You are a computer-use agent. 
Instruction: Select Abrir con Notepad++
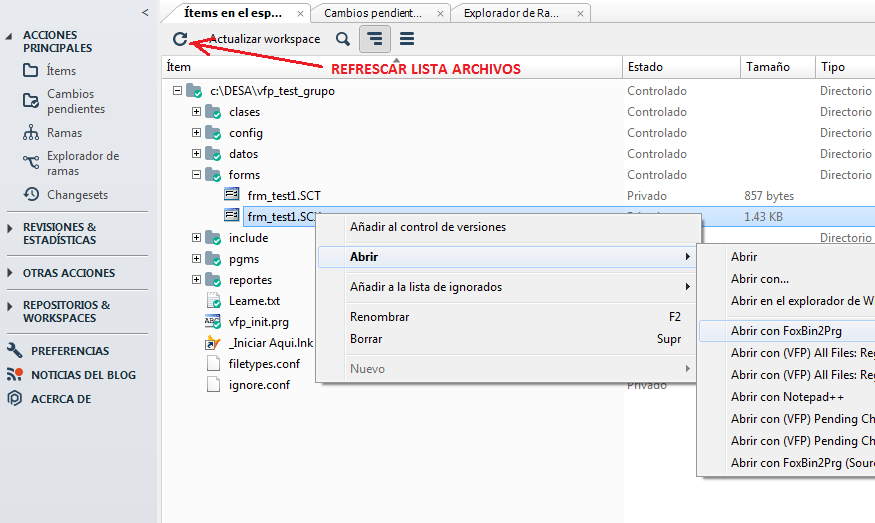point(787,397)
